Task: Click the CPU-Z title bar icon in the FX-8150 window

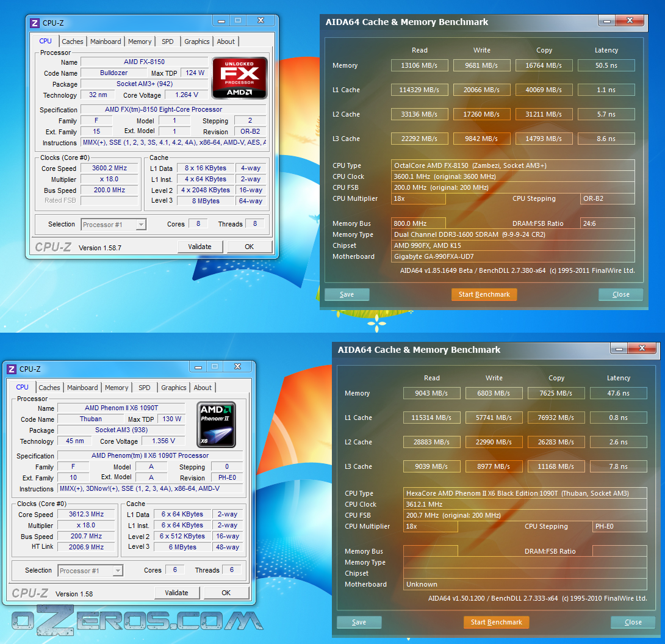Action: click(x=35, y=23)
